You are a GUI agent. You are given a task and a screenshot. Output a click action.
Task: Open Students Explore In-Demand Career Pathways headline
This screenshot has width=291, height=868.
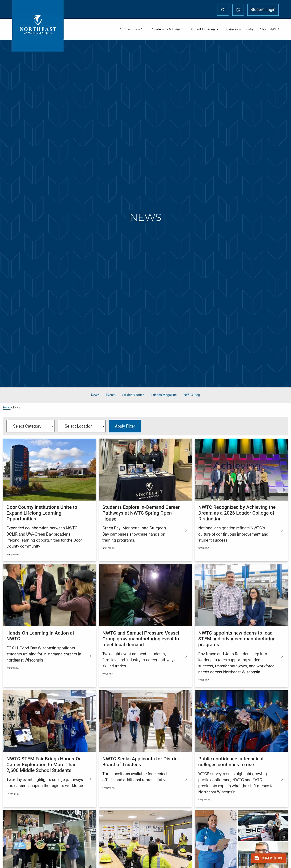click(x=141, y=513)
